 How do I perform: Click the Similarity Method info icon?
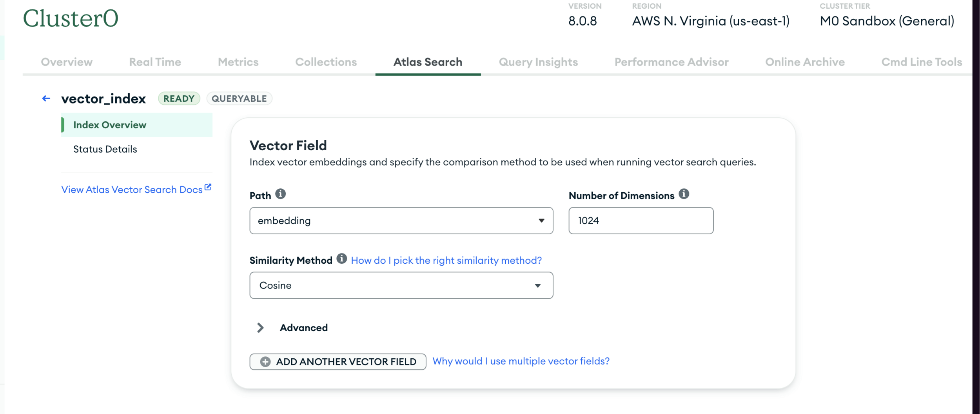341,259
